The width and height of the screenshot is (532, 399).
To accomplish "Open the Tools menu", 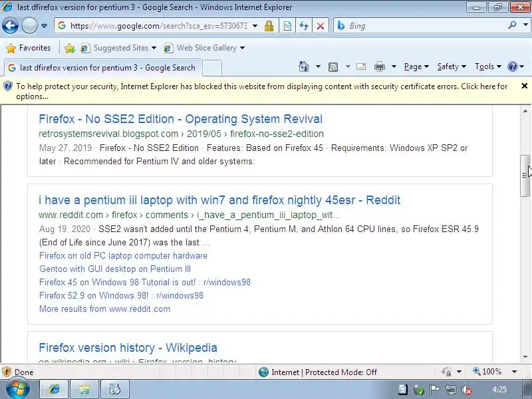I will (488, 66).
